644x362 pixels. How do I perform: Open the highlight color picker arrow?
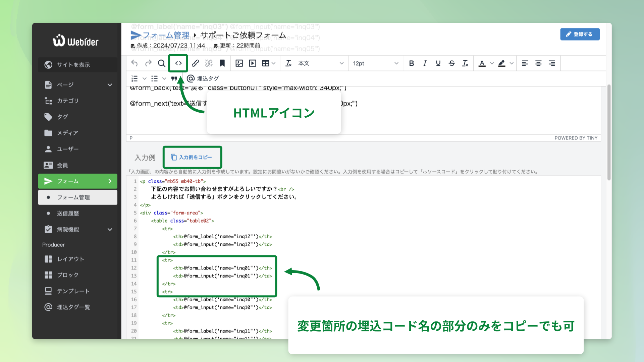pyautogui.click(x=512, y=63)
